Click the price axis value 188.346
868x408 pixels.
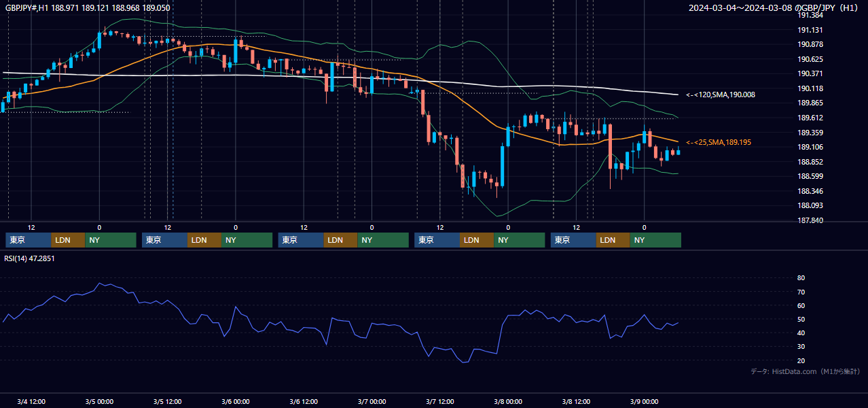[810, 191]
